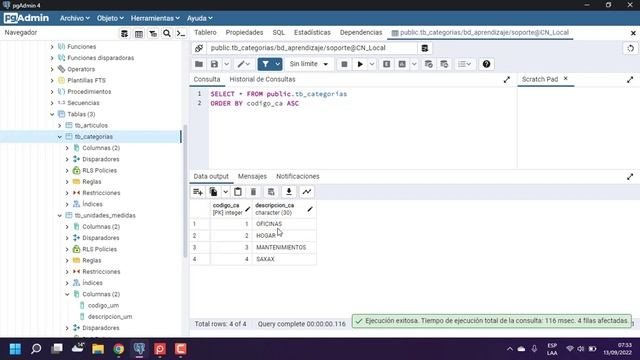Open Ayuda menu
This screenshot has width=640, height=360.
[x=200, y=18]
